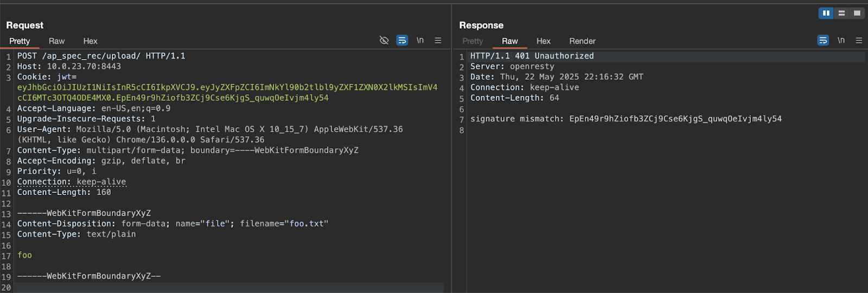Toggle show newlines \n in Request panel
The width and height of the screenshot is (868, 293).
(420, 41)
